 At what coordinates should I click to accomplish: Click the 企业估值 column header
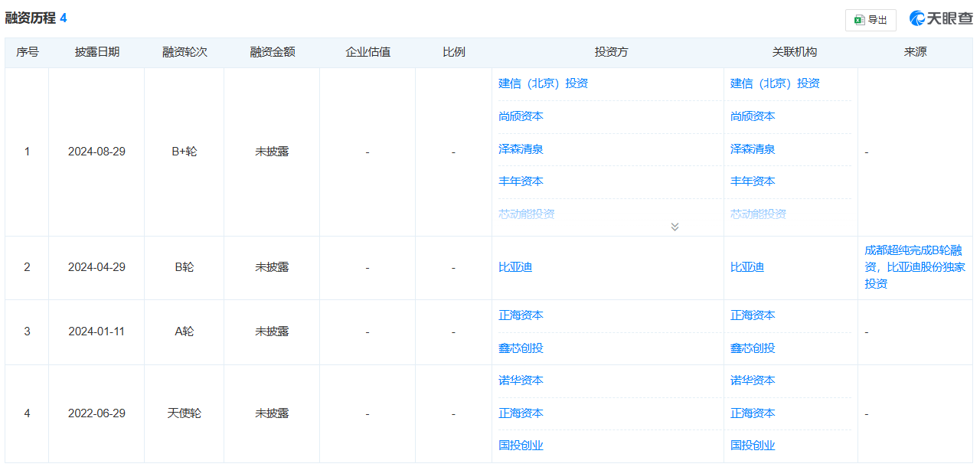(368, 52)
